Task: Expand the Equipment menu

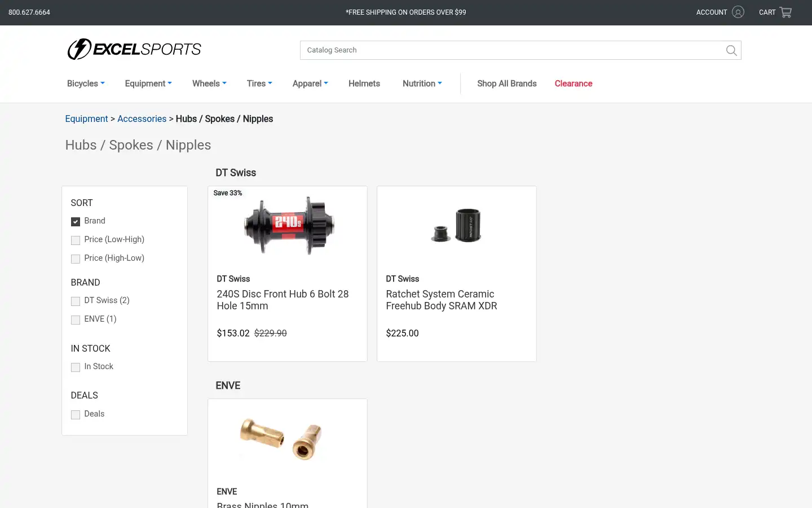Action: point(148,84)
